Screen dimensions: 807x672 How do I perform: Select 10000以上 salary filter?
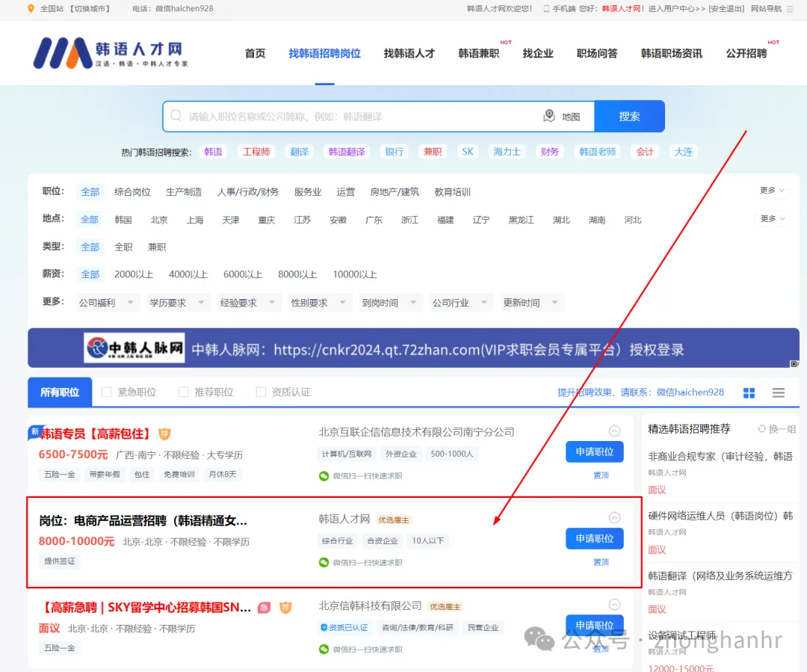coord(355,274)
